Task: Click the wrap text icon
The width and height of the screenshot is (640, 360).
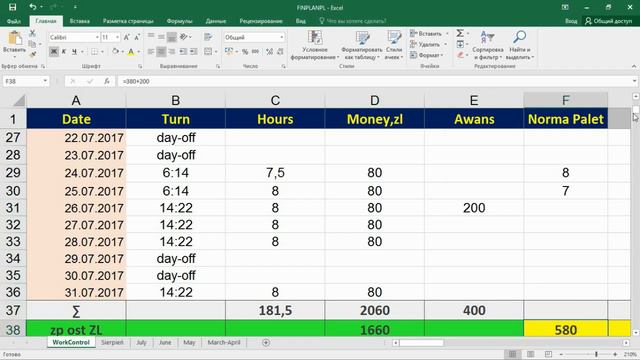Action: [x=208, y=37]
